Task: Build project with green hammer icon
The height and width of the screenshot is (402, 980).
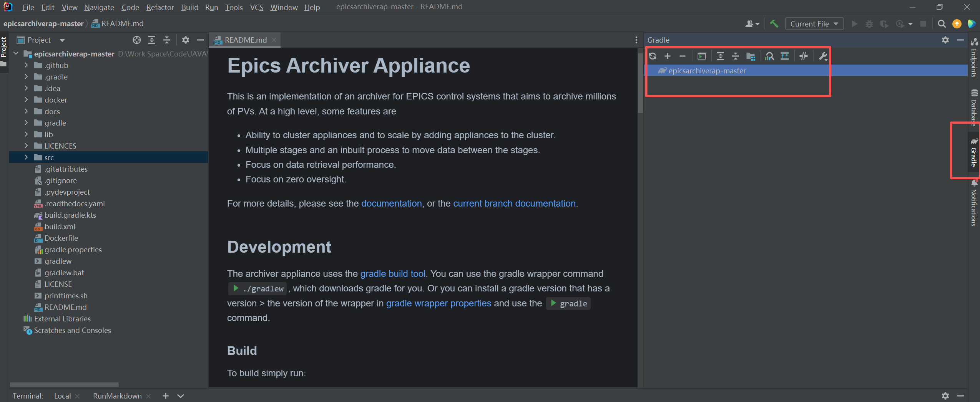Action: click(x=774, y=24)
